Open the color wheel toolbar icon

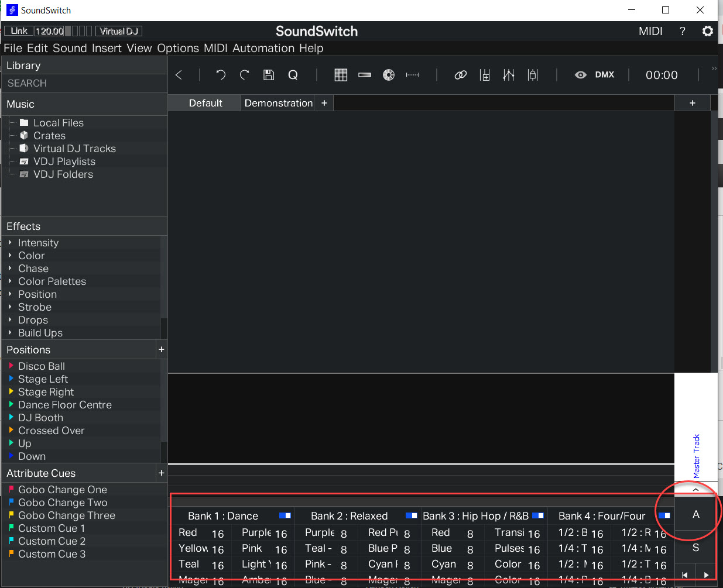[x=389, y=75]
